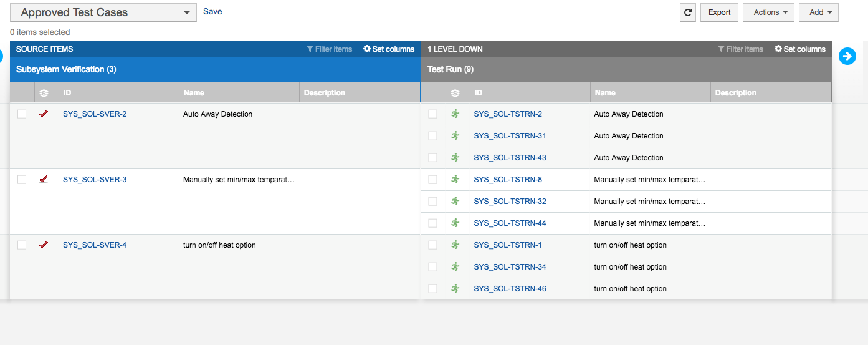Click turn on/off heat option in SVER-4 row
This screenshot has width=868, height=345.
(219, 245)
